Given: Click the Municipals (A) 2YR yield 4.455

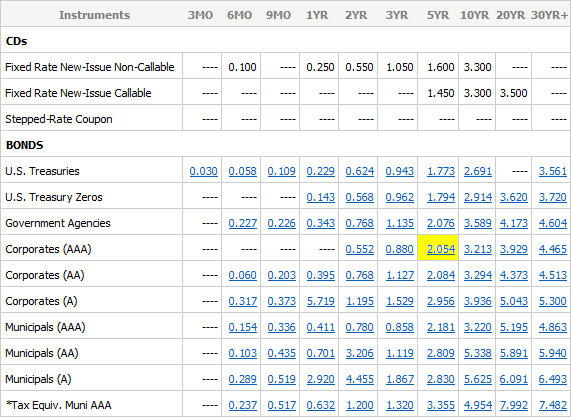Looking at the screenshot, I should 359,379.
